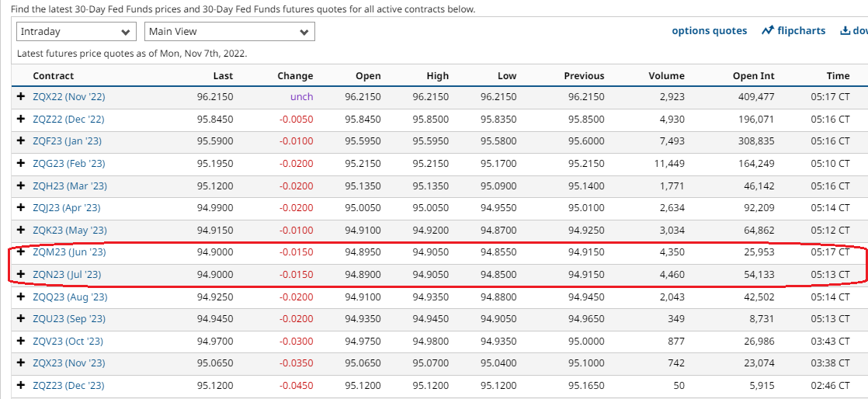Sort table by Change column header
Screen dimensions: 868x399
click(295, 76)
